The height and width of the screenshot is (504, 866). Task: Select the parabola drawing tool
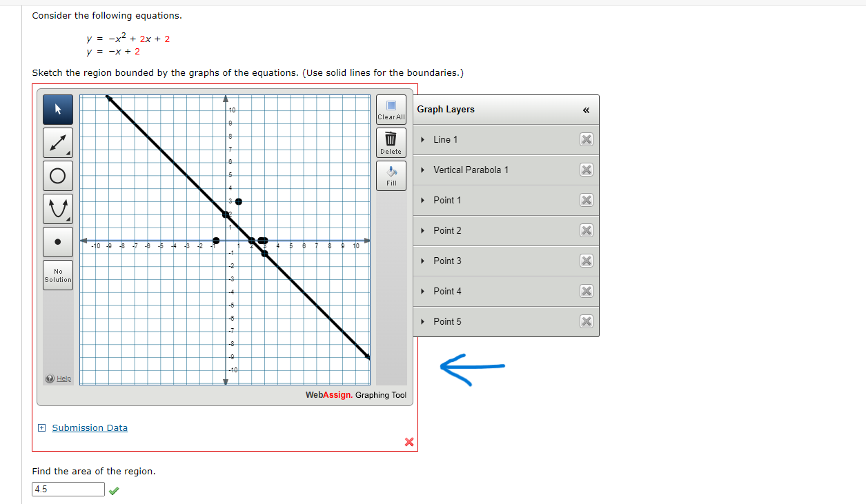tap(57, 208)
